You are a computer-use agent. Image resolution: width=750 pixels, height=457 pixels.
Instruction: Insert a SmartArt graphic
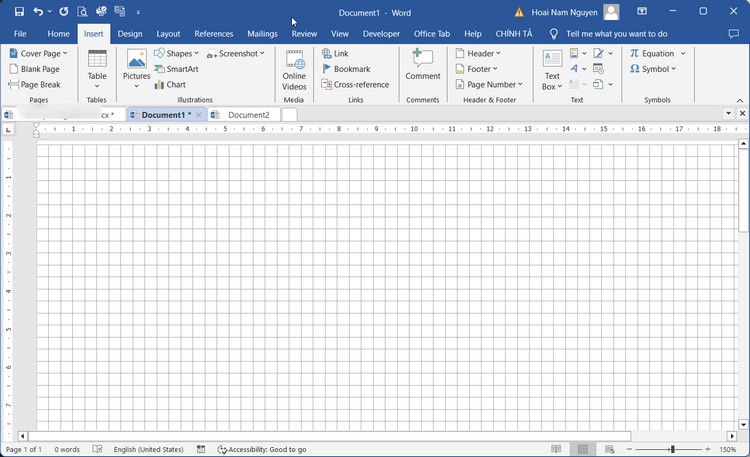[176, 69]
